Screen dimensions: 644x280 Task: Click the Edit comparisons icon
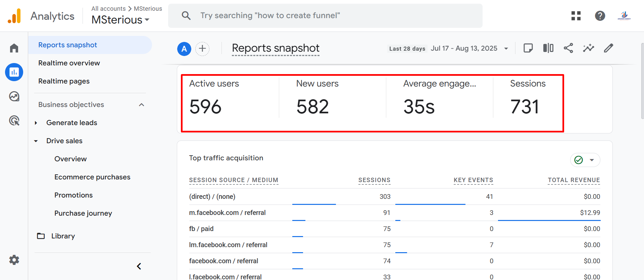[548, 48]
